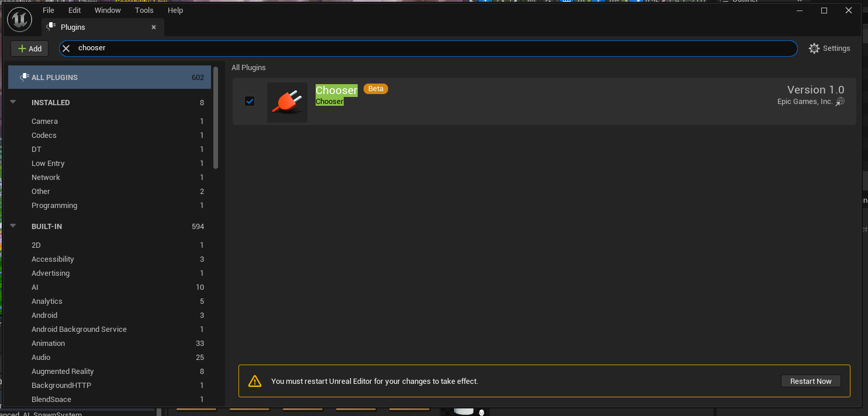Viewport: 868px width, 416px height.
Task: Minimize the Plugins window
Action: point(799,11)
